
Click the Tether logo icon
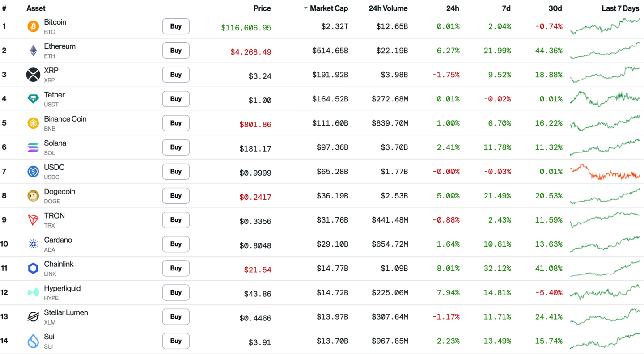tap(33, 99)
